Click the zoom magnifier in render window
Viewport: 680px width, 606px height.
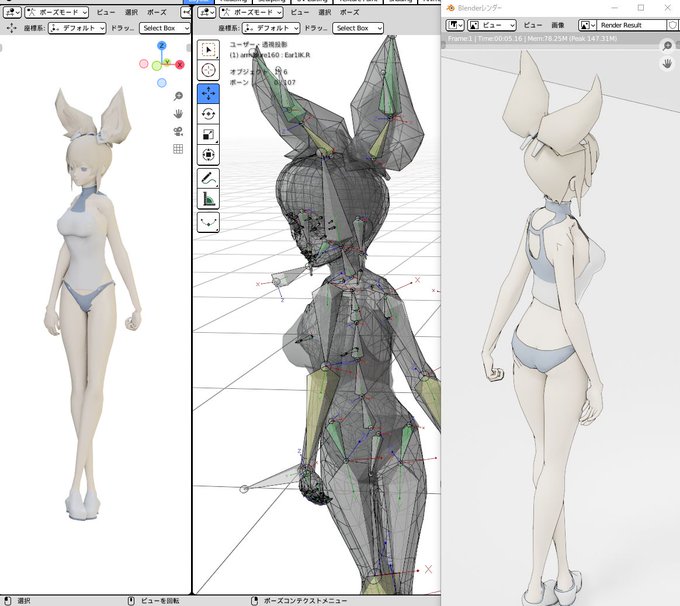(x=667, y=46)
